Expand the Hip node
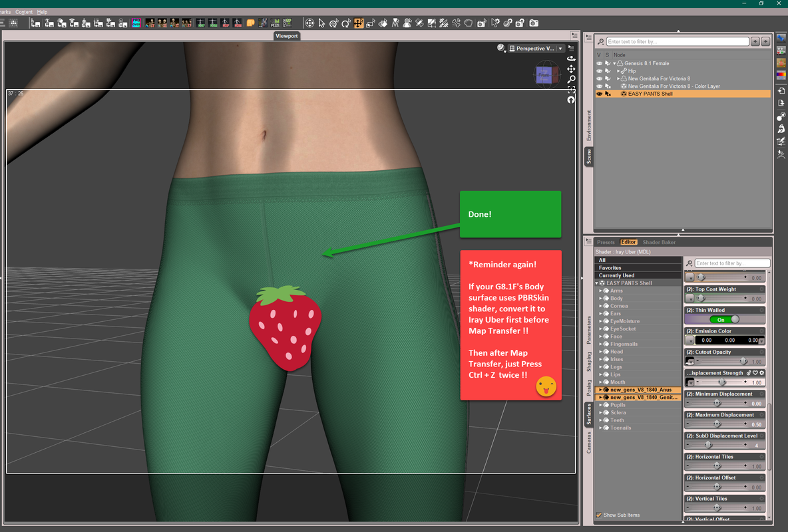 click(618, 71)
